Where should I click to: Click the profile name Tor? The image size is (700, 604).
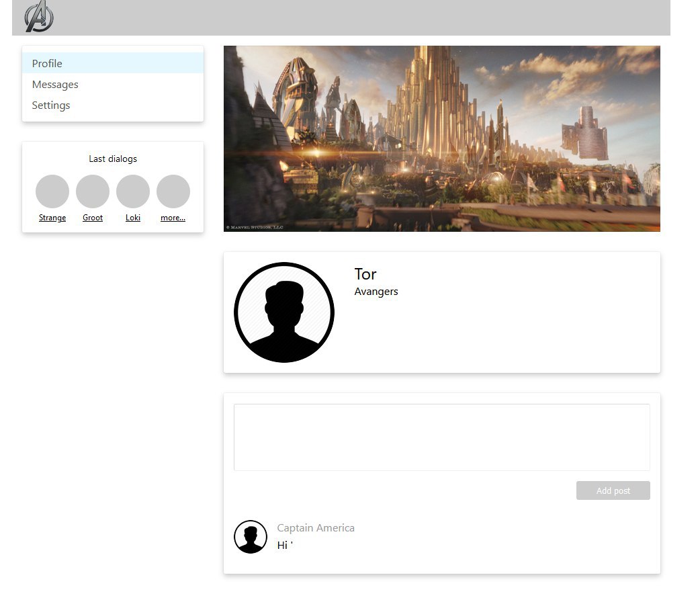(365, 274)
